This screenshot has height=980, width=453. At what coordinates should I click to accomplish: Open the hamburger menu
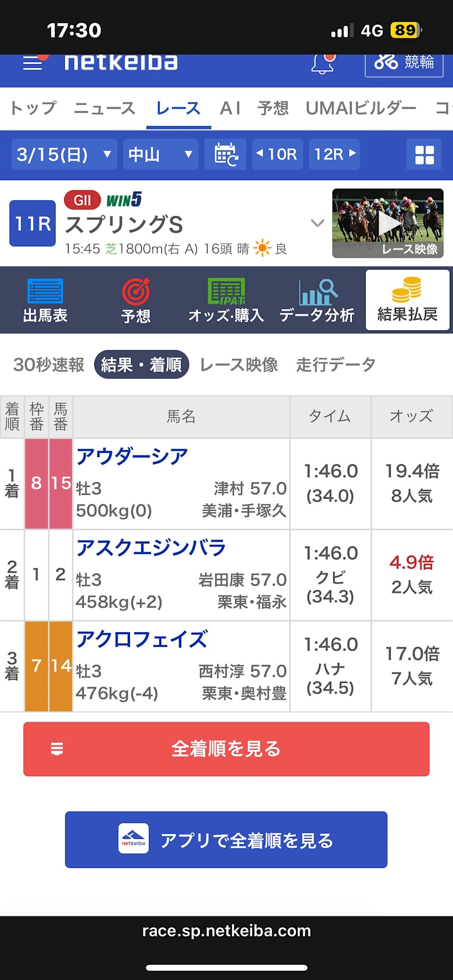(33, 63)
